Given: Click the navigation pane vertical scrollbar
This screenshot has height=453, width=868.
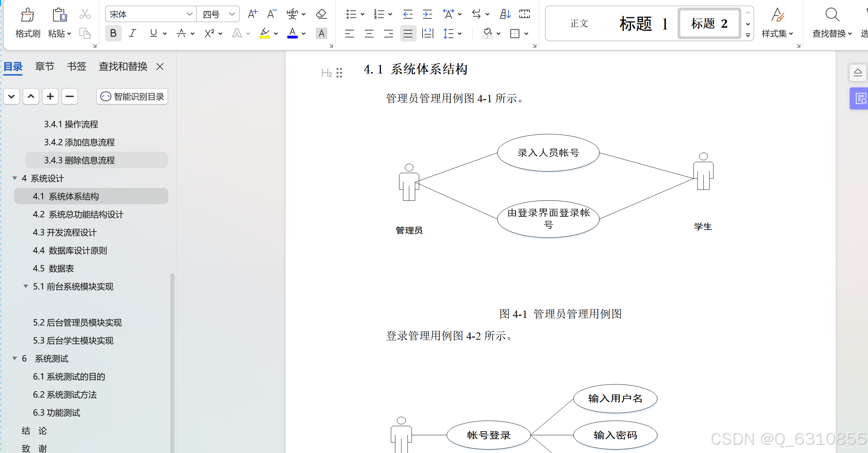Looking at the screenshot, I should pos(172,362).
